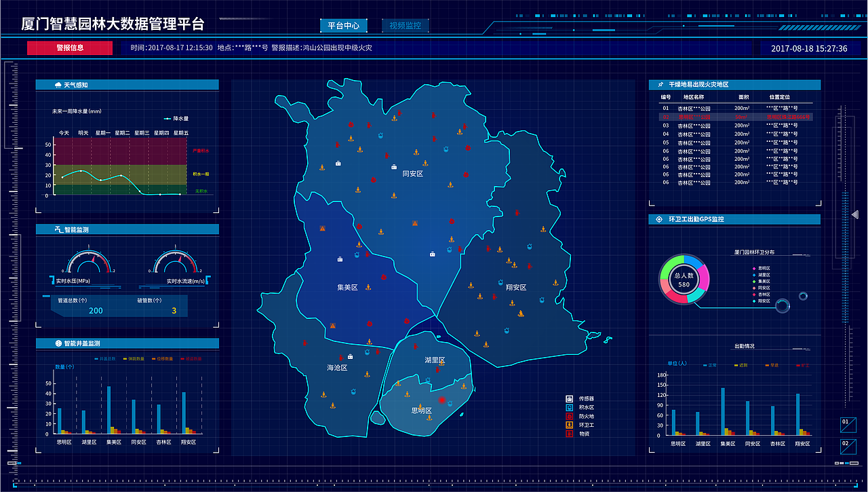The width and height of the screenshot is (868, 492).
Task: Select the 湖里区 label on map
Action: (x=435, y=360)
